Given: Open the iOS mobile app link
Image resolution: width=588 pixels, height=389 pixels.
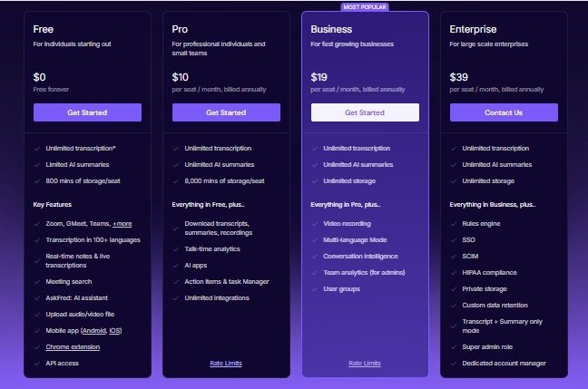Looking at the screenshot, I should coord(115,331).
